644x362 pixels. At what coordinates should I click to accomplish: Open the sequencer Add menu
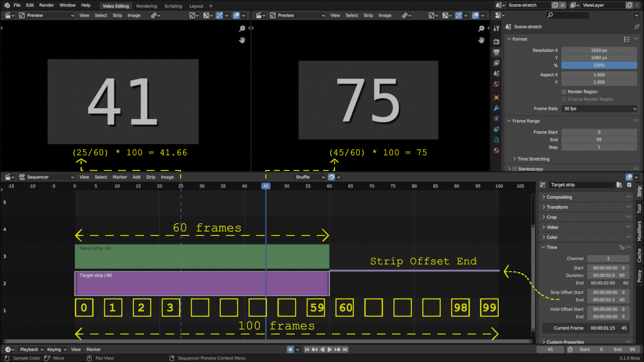click(x=137, y=177)
